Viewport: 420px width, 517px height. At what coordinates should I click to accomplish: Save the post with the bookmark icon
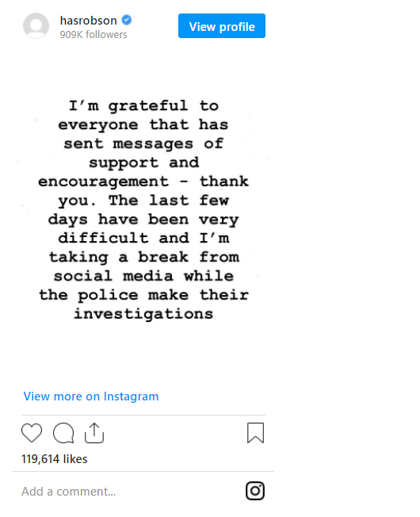[256, 433]
